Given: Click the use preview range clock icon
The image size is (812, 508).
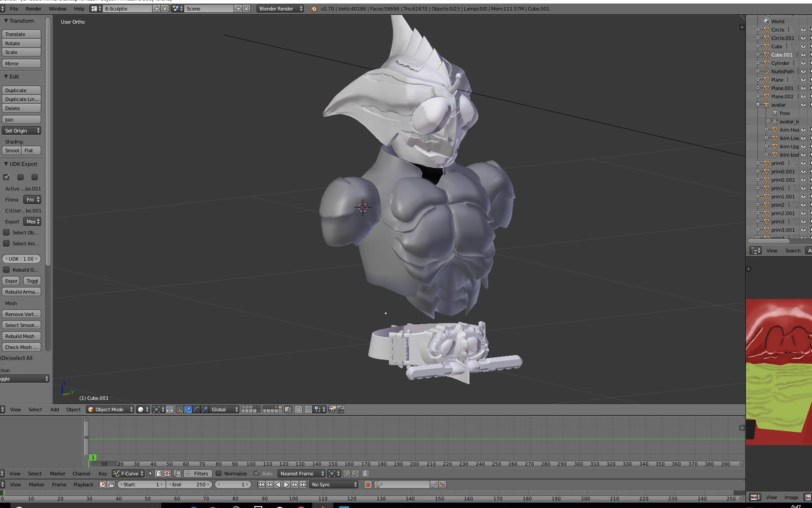Looking at the screenshot, I should 102,484.
